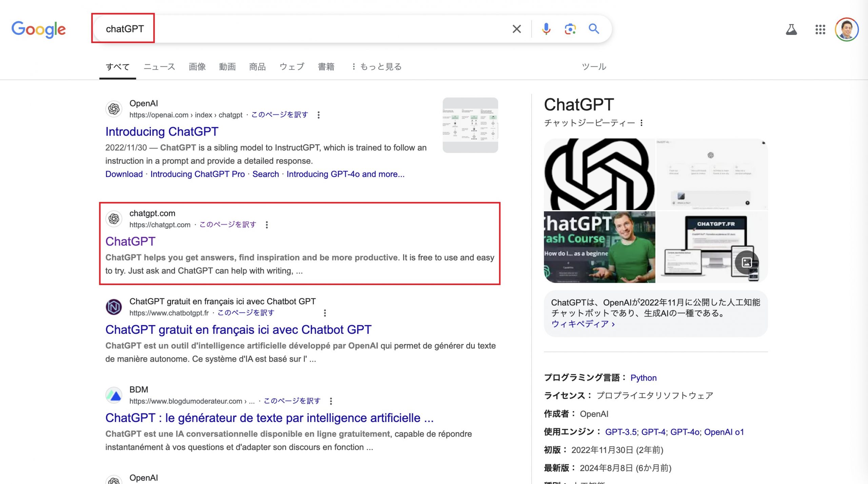Open options menu for chatbotgpt.fr result
868x484 pixels.
tap(325, 313)
